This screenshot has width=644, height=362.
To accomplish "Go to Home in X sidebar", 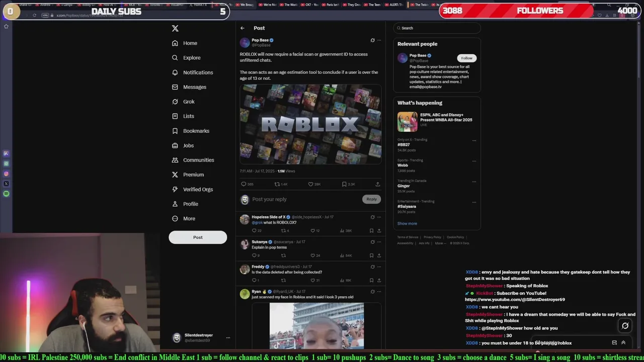I will 184,43.
